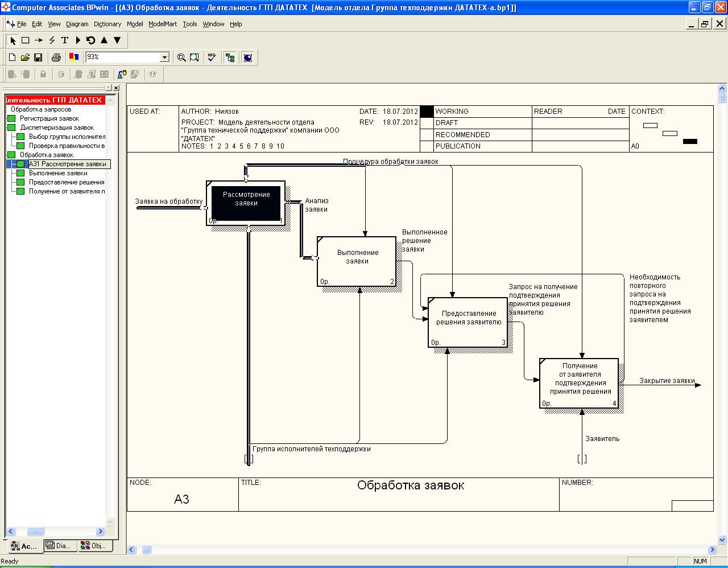Click the Процедура обработки заявок label
Viewport: 728px width, 568px height.
click(x=390, y=162)
